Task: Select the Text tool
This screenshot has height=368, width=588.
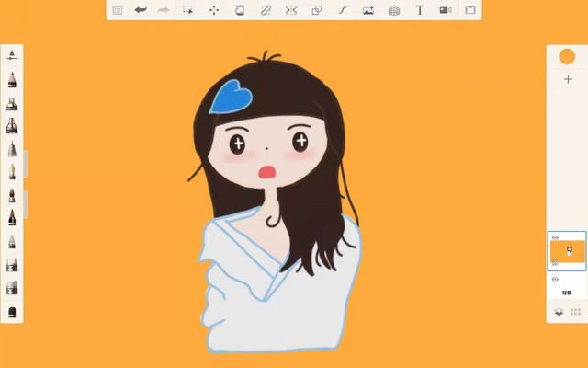Action: pyautogui.click(x=420, y=10)
